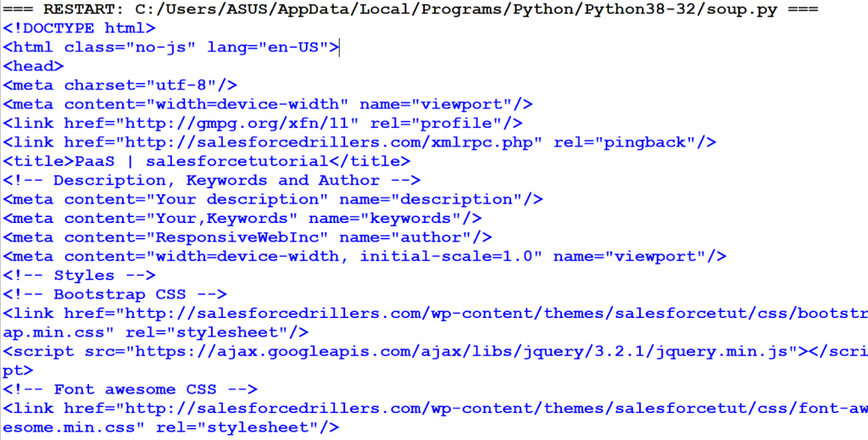This screenshot has height=440, width=868.
Task: Click the "Your,Keywords" meta tag line
Action: (242, 219)
